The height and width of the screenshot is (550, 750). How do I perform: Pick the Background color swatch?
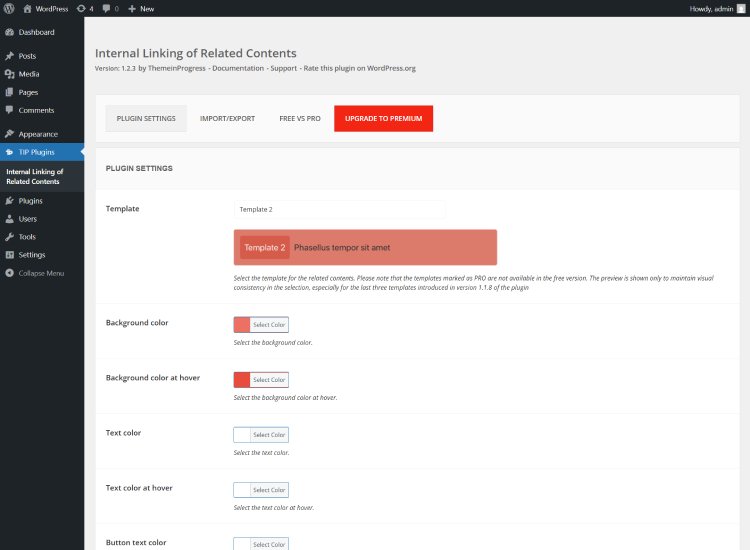click(x=241, y=324)
